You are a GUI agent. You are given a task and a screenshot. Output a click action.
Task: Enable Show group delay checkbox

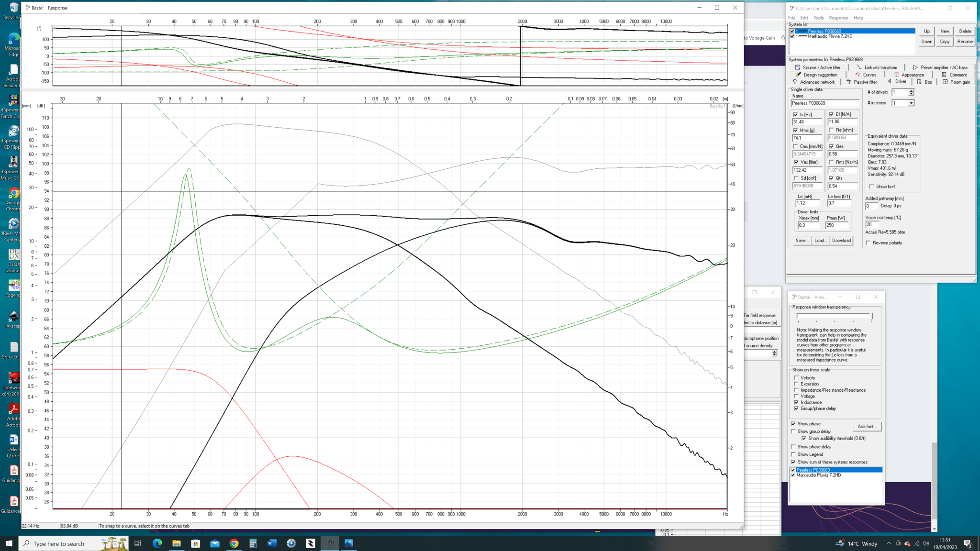click(793, 431)
